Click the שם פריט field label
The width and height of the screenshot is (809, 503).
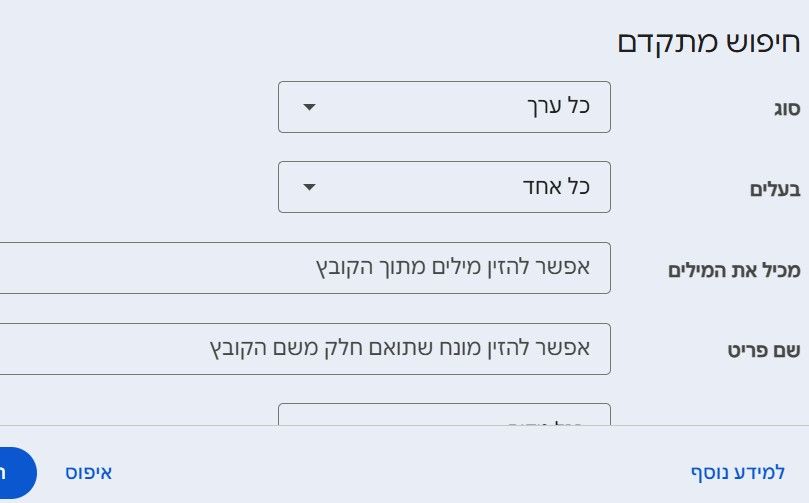click(764, 351)
